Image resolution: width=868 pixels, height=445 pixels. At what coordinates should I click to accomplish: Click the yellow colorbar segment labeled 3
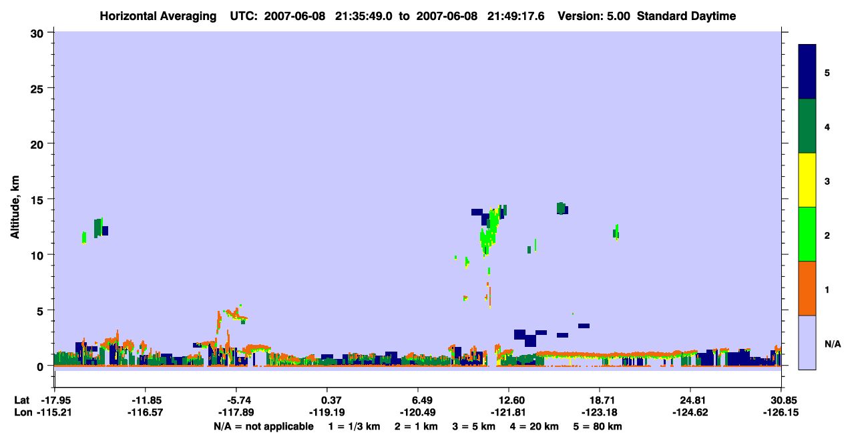click(x=807, y=180)
